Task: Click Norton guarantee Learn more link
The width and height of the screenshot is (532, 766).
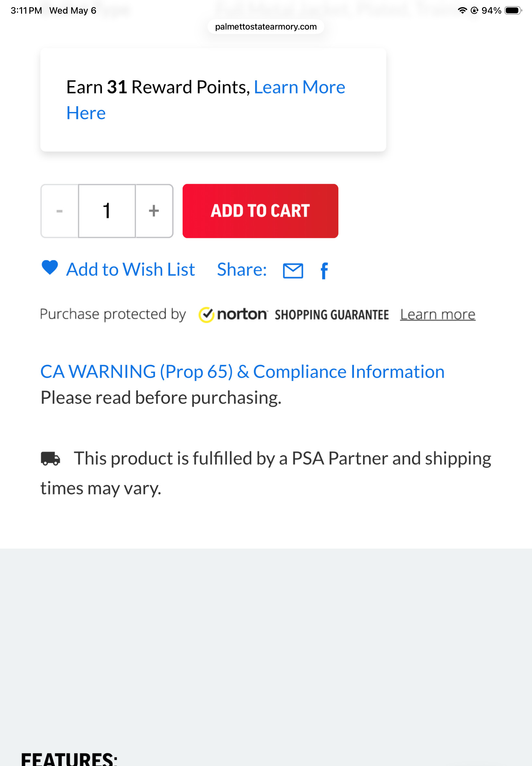Action: (x=438, y=315)
